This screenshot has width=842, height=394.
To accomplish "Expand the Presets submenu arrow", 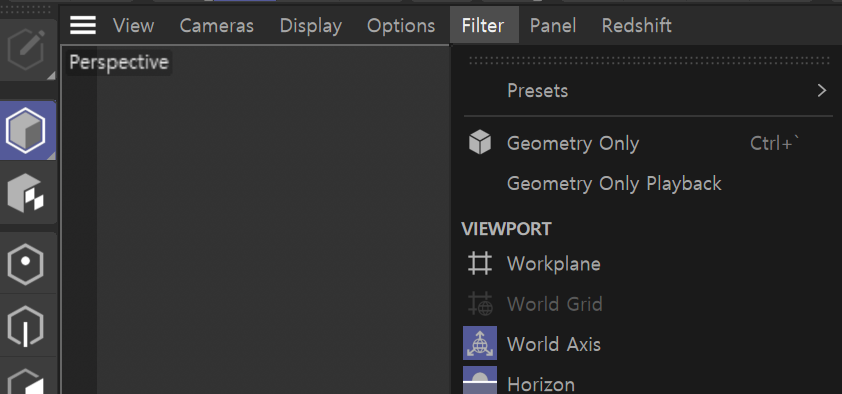I will click(821, 90).
